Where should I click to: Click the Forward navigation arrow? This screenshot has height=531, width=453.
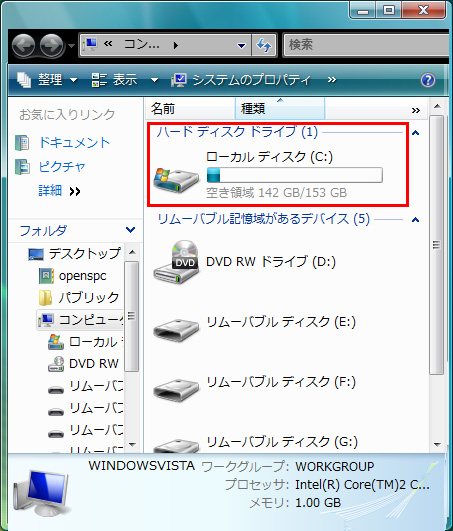[51, 45]
